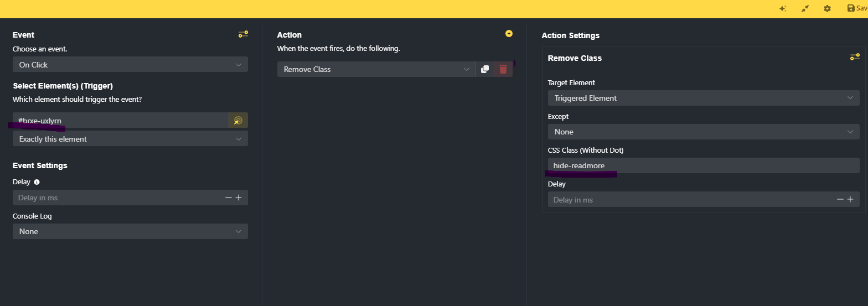
Task: Open the On Click event dropdown
Action: 130,64
